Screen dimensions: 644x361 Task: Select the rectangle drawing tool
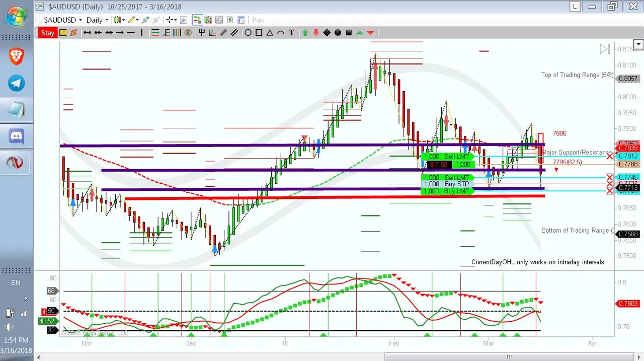[x=259, y=33]
